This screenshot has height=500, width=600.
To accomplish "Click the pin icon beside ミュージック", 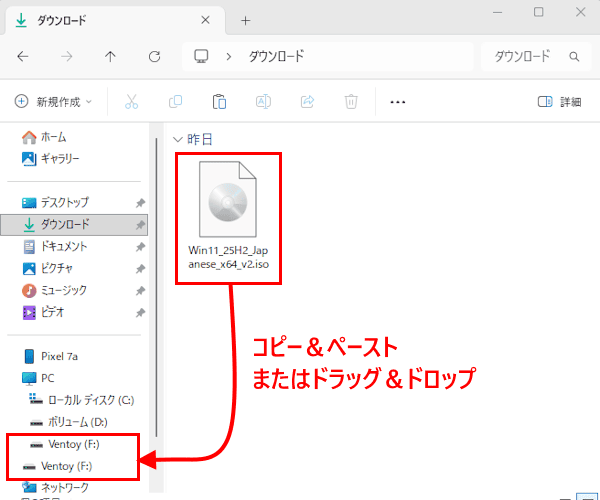I will (x=140, y=291).
